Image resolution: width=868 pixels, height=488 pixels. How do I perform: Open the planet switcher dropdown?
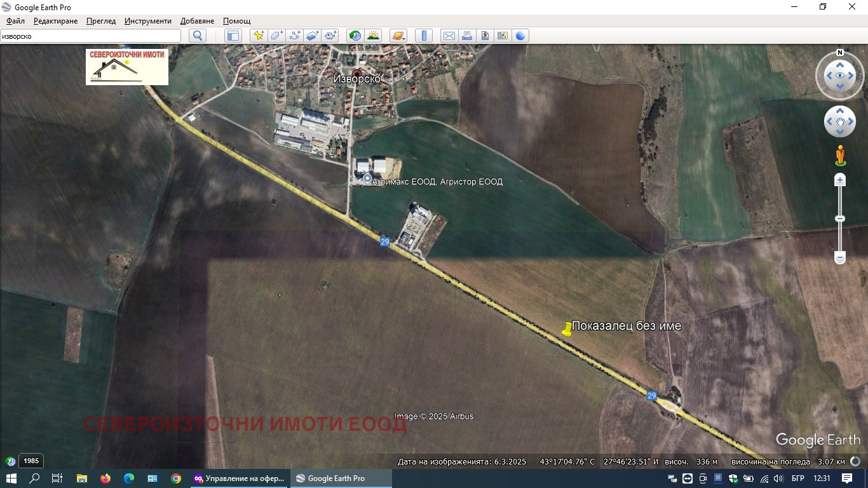[398, 36]
